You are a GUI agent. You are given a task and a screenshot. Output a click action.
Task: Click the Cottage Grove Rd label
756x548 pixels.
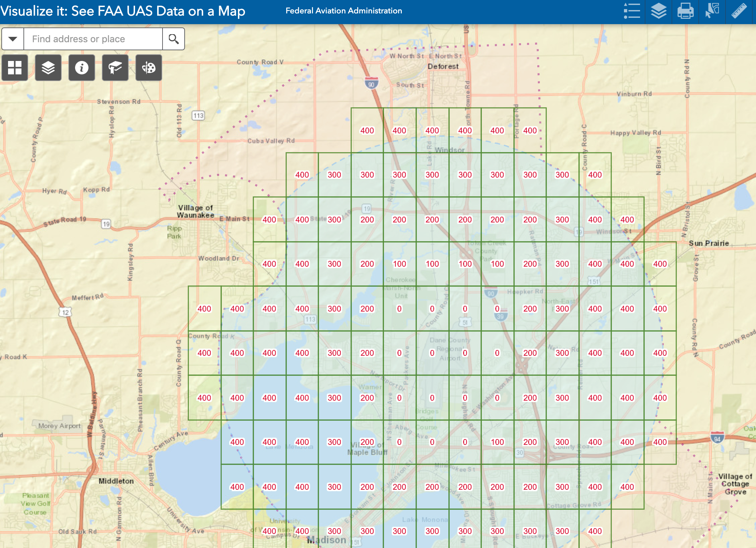pos(574,505)
